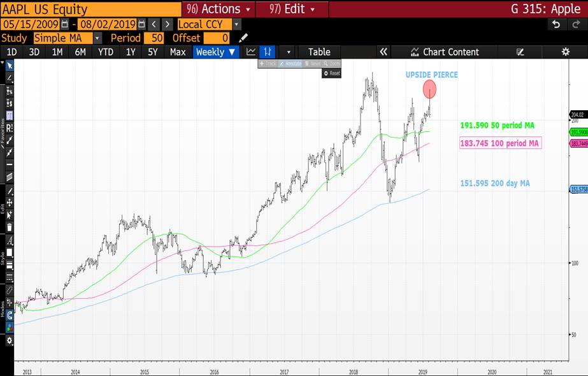Click the 151.595 200 day MA label
This screenshot has height=376, width=588.
coord(495,183)
